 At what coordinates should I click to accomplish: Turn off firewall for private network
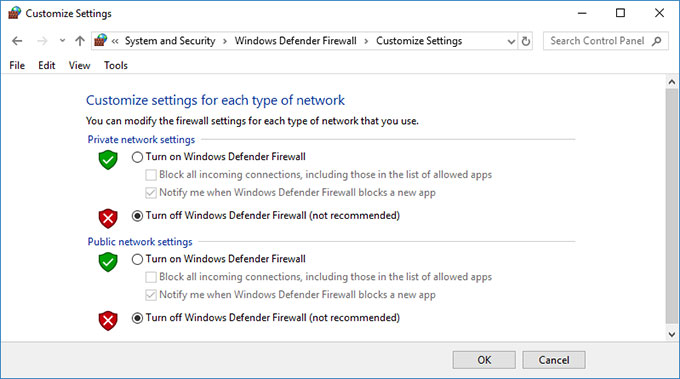(137, 216)
